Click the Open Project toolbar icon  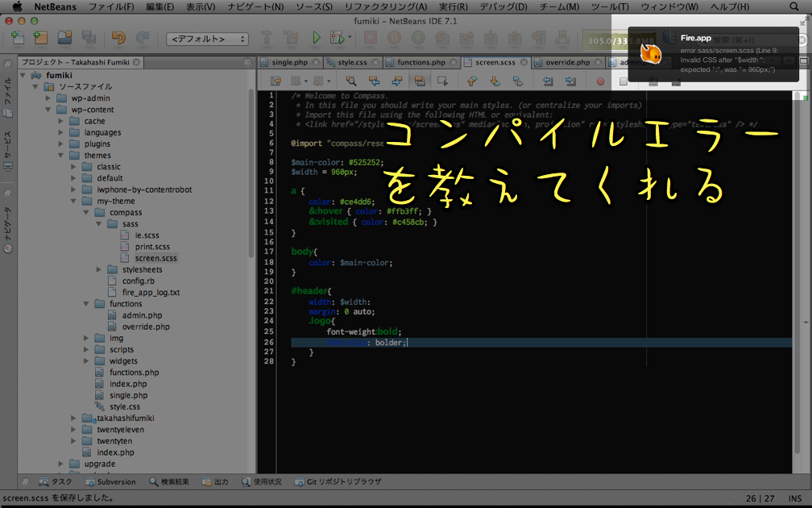point(64,38)
